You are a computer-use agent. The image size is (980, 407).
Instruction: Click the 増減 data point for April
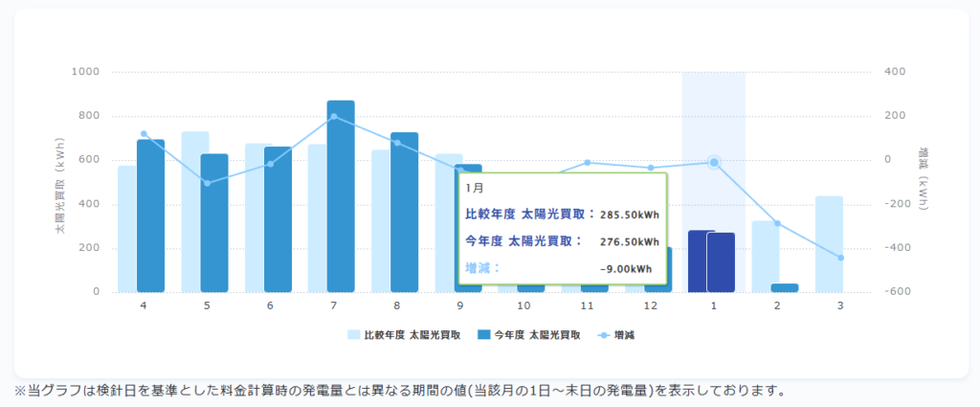(144, 134)
